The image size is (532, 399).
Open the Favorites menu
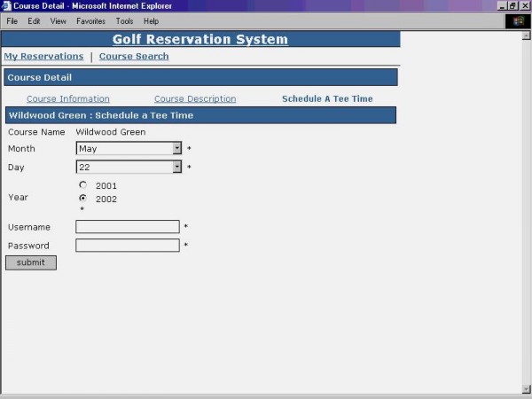coord(90,21)
